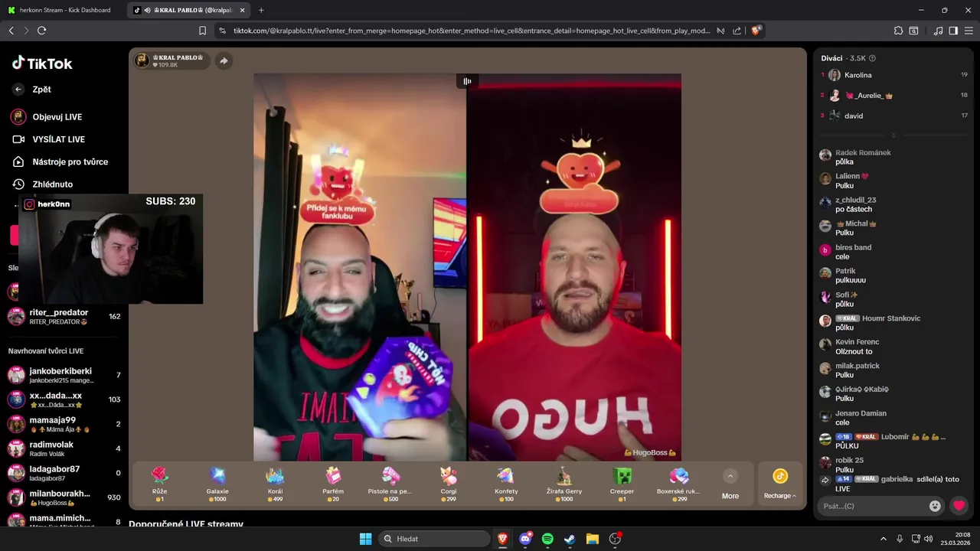Open browser extensions puzzle icon
The image size is (980, 551).
[898, 31]
